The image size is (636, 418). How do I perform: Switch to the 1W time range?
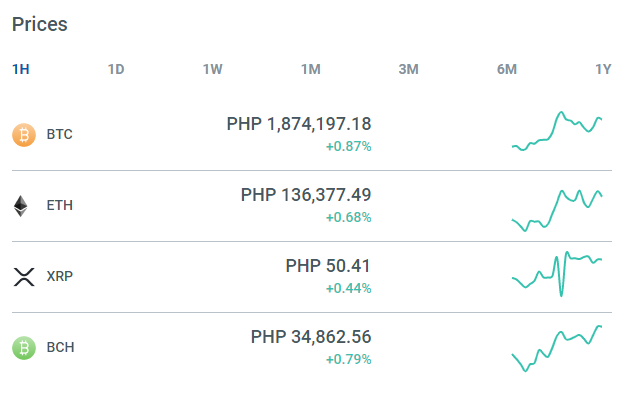tap(213, 69)
